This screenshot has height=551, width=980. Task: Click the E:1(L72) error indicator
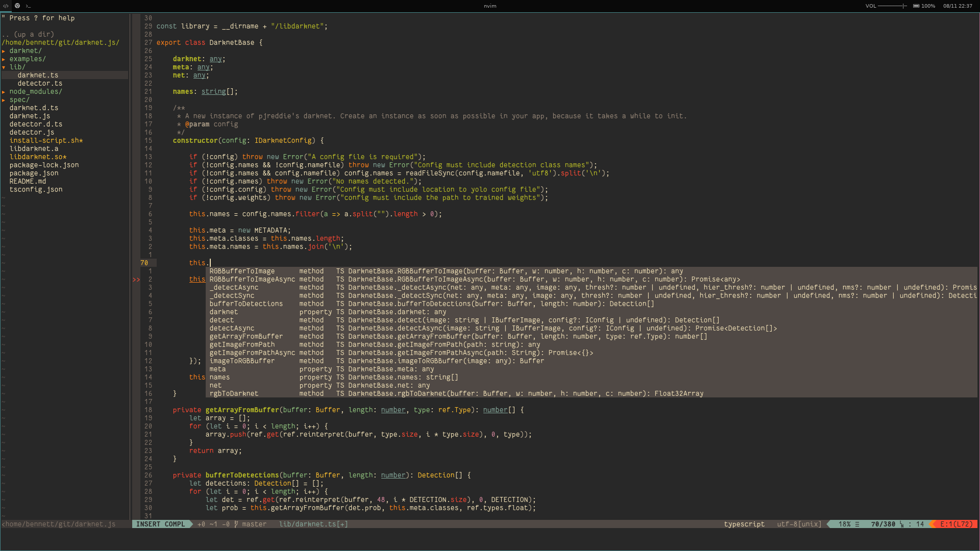957,524
